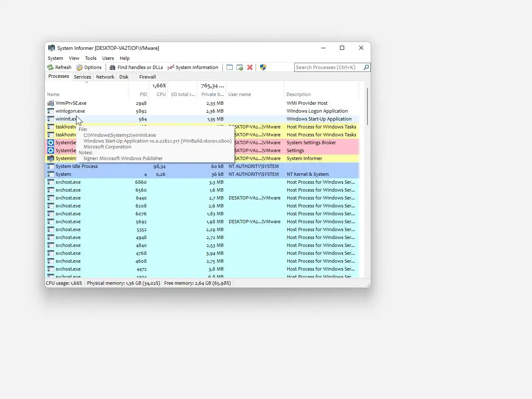Click the Find window and thread icon
Viewport: 532px width, 399px height.
240,67
